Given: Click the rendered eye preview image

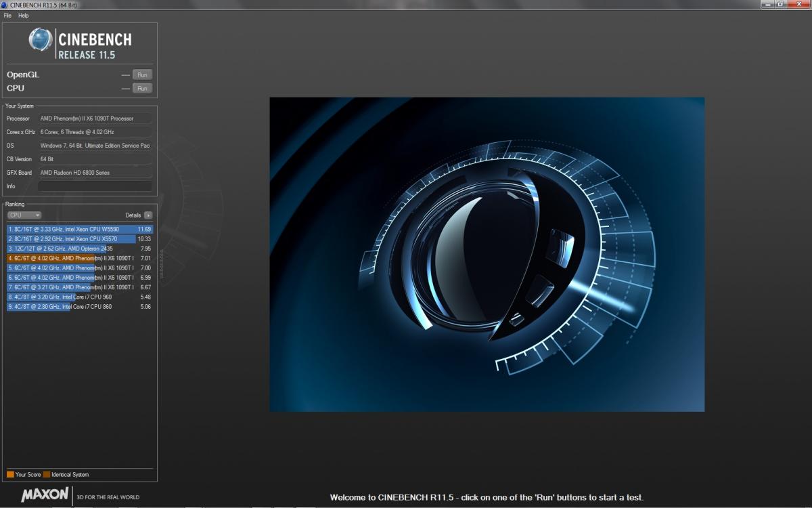Looking at the screenshot, I should click(x=487, y=254).
